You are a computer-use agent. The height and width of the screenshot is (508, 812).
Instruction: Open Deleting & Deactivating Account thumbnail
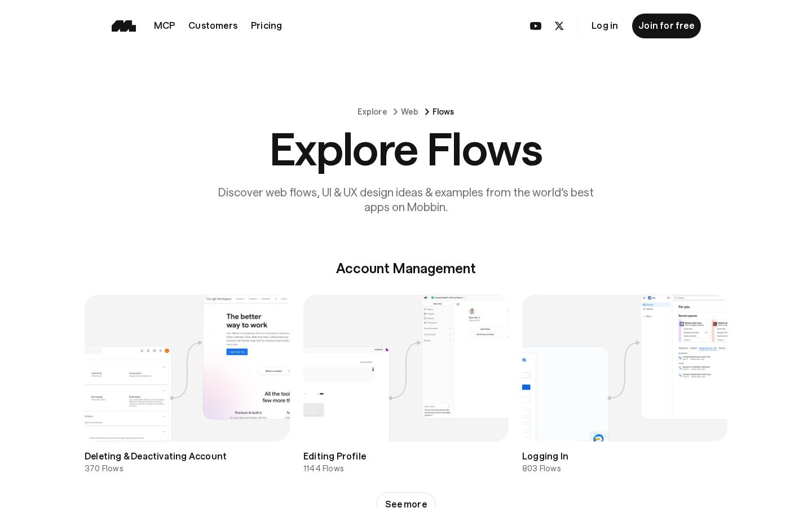tap(187, 368)
